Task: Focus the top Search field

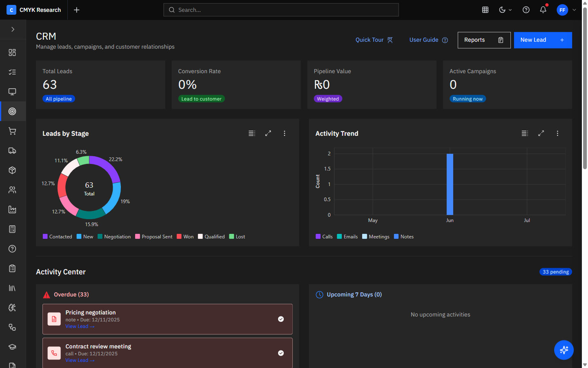Action: (x=281, y=10)
